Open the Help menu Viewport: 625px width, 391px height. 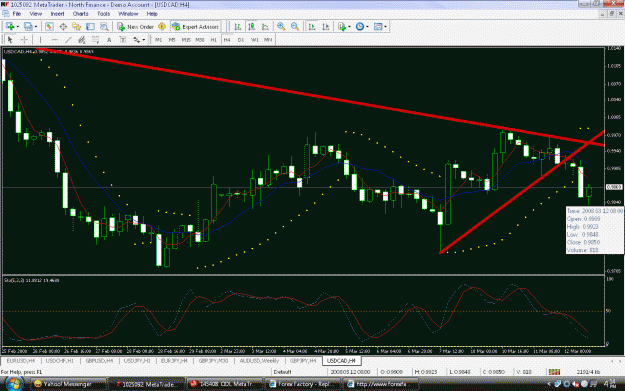152,14
